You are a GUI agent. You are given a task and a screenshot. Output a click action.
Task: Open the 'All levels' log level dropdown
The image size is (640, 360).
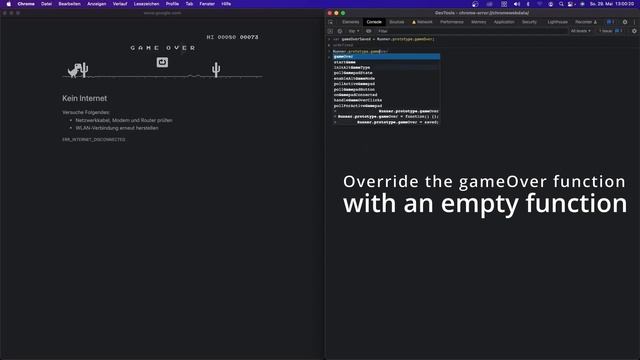pyautogui.click(x=580, y=31)
